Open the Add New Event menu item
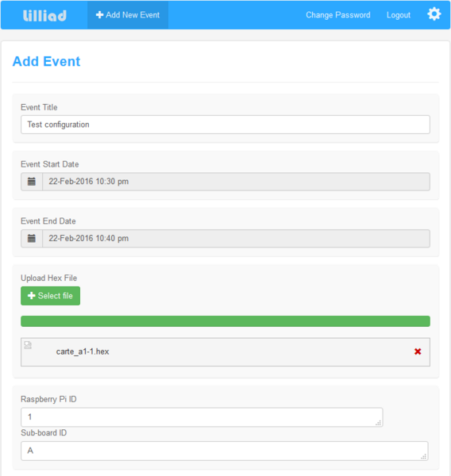451x476 pixels. tap(128, 15)
